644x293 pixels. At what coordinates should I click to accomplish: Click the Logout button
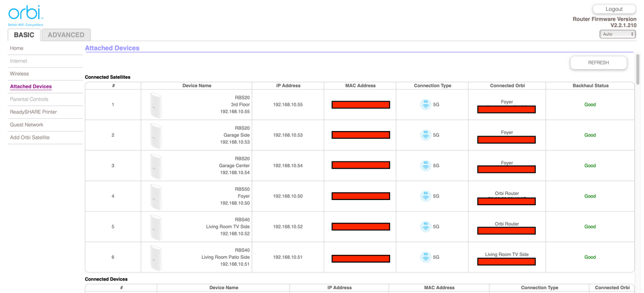[614, 9]
